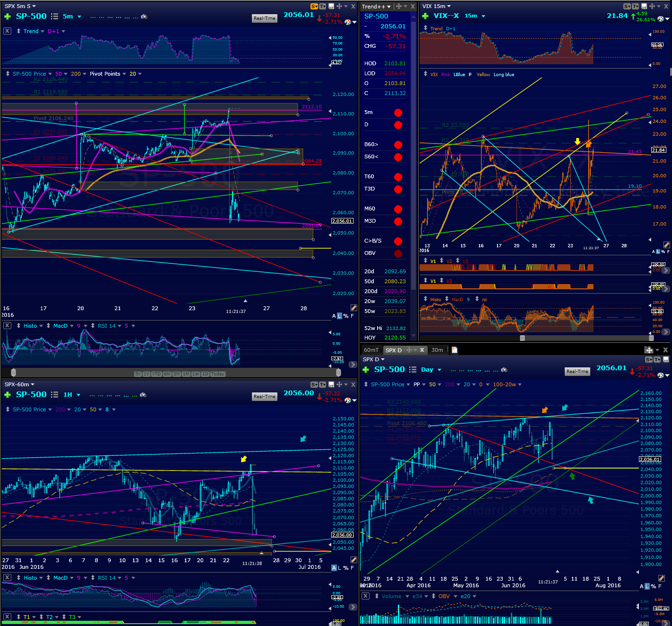This screenshot has height=626, width=672.
Task: Take snapshot with camera icon in SPX-60m chart
Action: click(143, 395)
